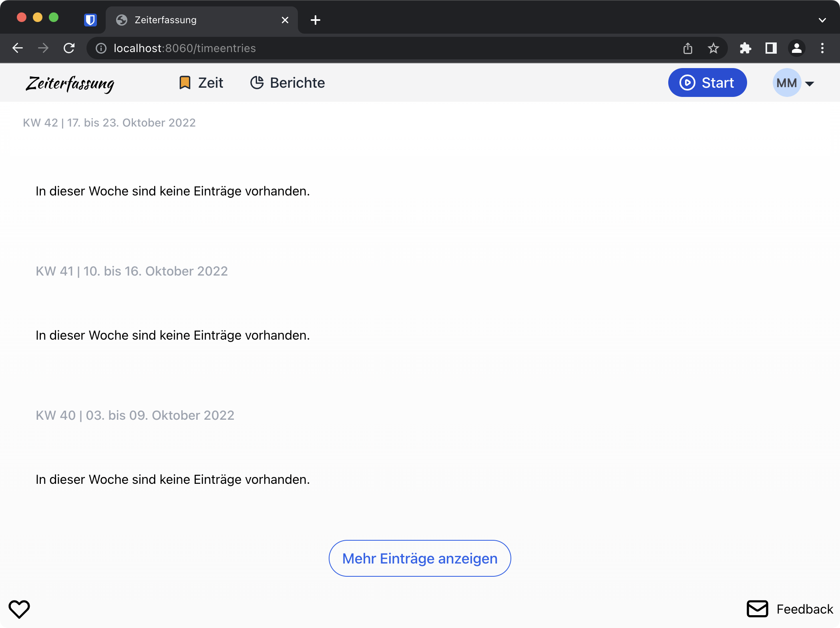Open the Bitwarden extension icon

90,20
